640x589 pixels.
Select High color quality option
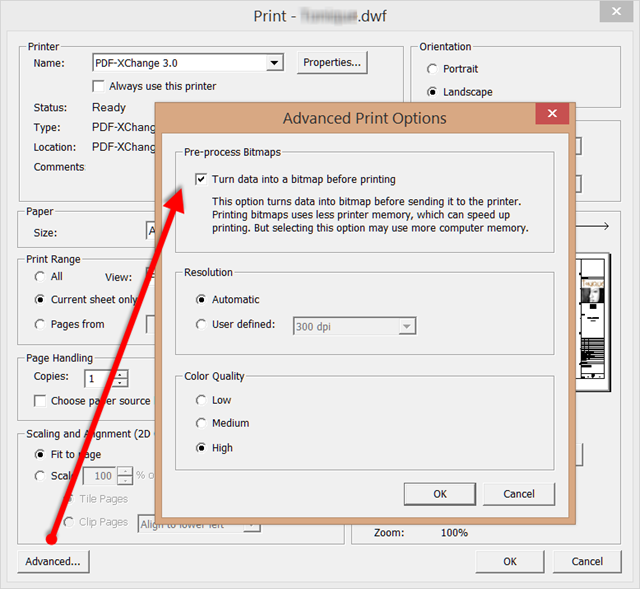pos(202,448)
